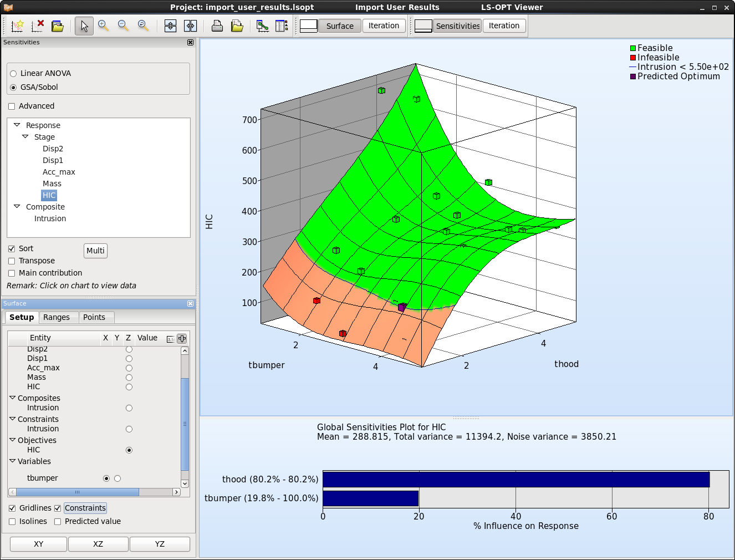Image resolution: width=735 pixels, height=560 pixels.
Task: Click Iteration button next to Sensitivities
Action: 504,26
